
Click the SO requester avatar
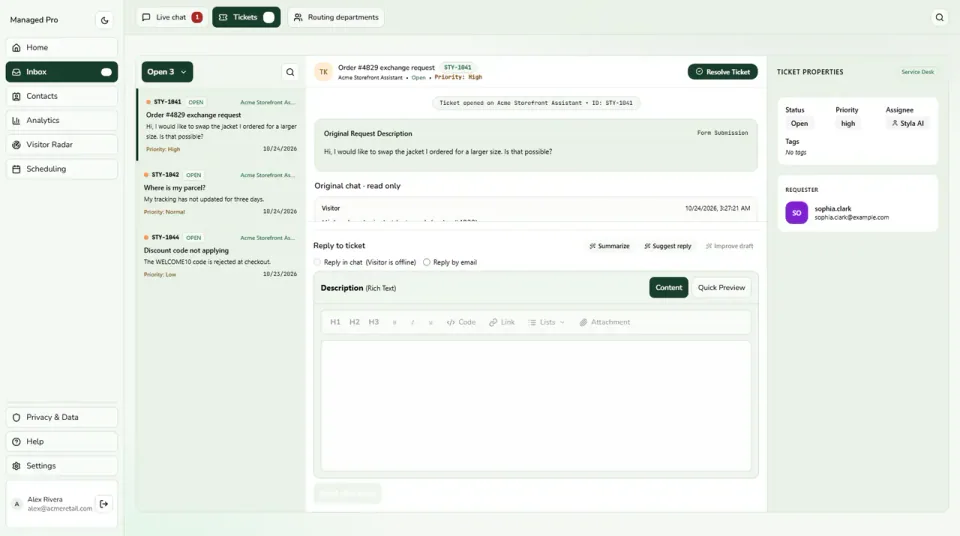point(797,213)
